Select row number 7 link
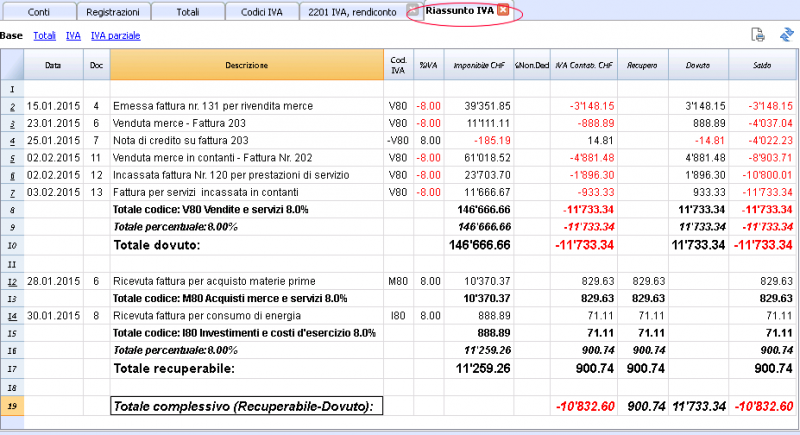Image resolution: width=800 pixels, height=435 pixels. pyautogui.click(x=12, y=193)
